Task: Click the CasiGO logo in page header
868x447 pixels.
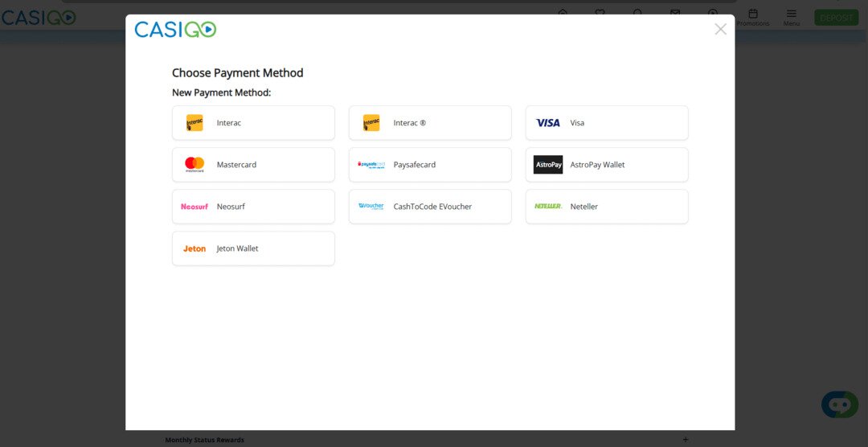Action: (38, 18)
